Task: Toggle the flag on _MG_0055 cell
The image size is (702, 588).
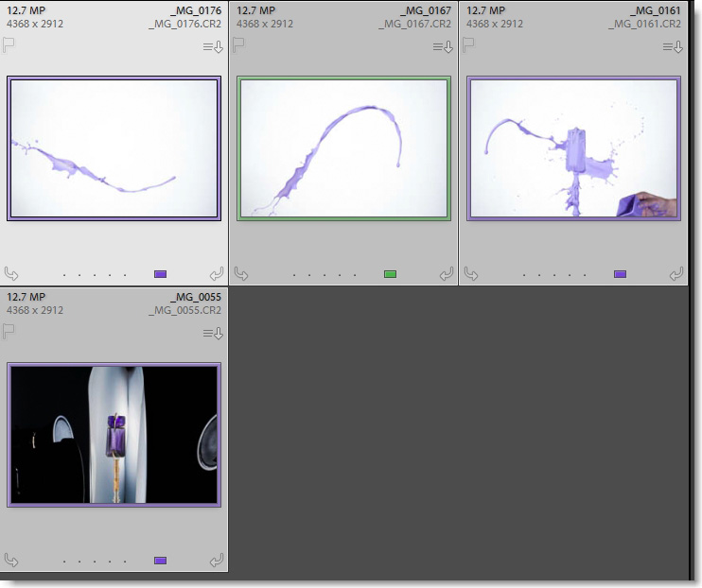Action: click(x=9, y=332)
